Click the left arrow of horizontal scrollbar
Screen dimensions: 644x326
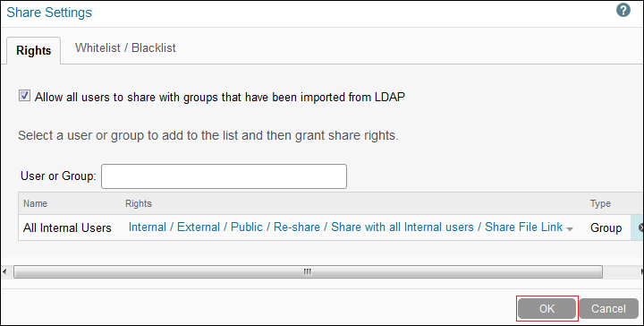pos(4,271)
